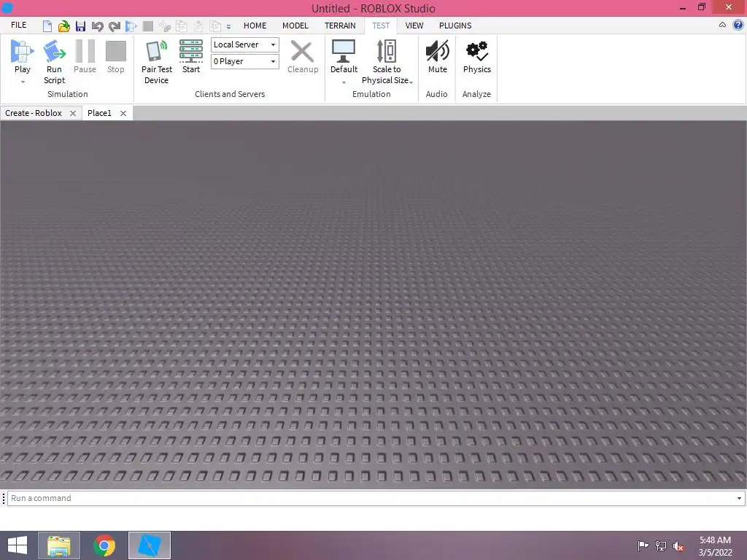
Task: Switch to the PLUGINS ribbon tab
Action: pyautogui.click(x=455, y=26)
